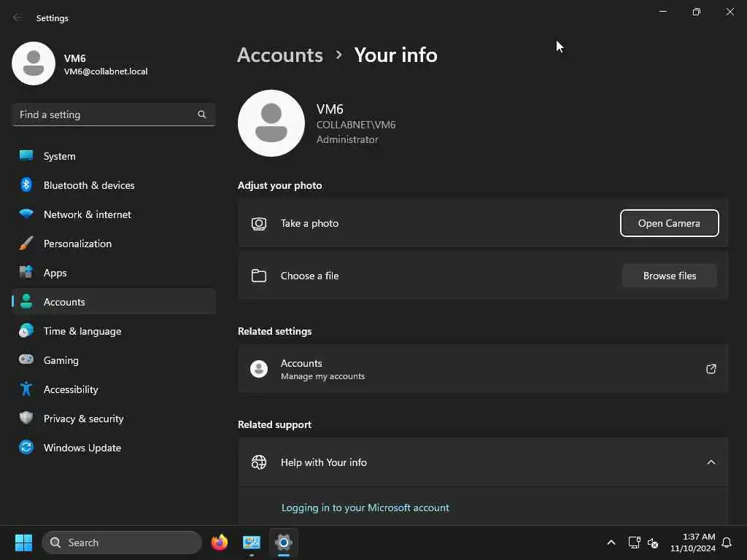Click the Accounts person icon in sidebar
Viewport: 747px width, 560px height.
(26, 301)
